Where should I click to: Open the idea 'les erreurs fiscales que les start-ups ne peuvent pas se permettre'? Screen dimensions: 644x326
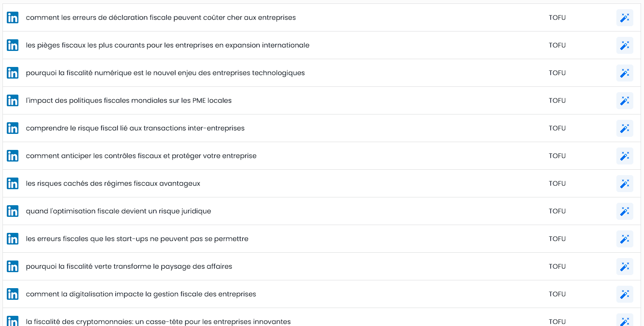pyautogui.click(x=137, y=239)
